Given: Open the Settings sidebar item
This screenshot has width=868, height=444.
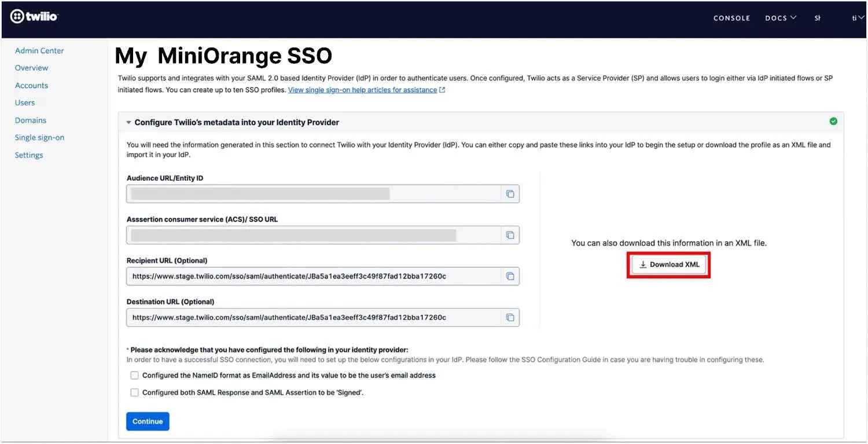Looking at the screenshot, I should 29,155.
